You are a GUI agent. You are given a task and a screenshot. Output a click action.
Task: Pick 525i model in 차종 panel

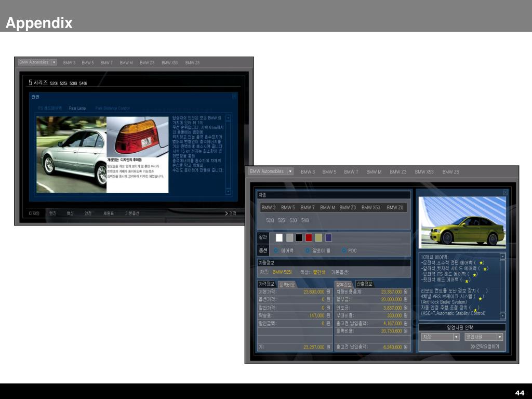click(282, 220)
